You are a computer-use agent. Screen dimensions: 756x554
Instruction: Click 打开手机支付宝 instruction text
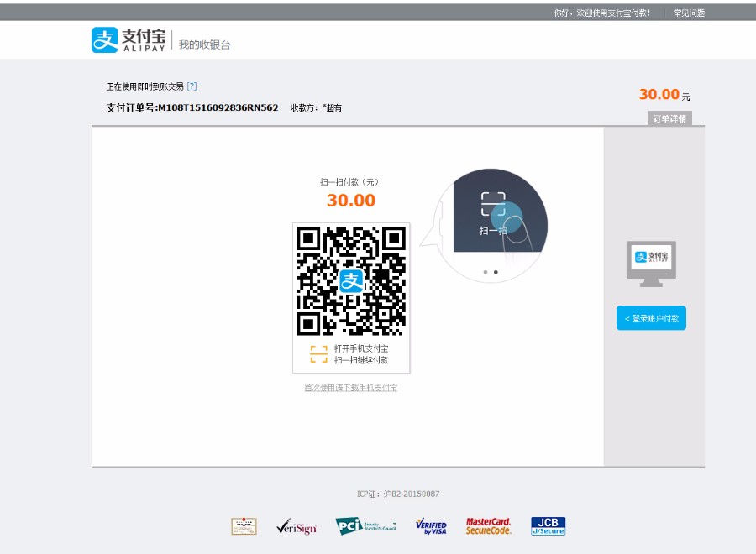tap(361, 348)
